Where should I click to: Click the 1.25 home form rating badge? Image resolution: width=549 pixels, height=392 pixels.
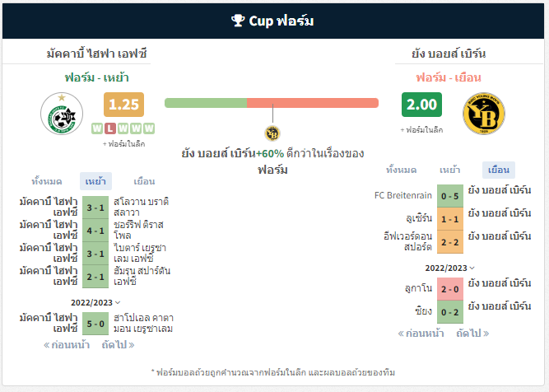(123, 105)
